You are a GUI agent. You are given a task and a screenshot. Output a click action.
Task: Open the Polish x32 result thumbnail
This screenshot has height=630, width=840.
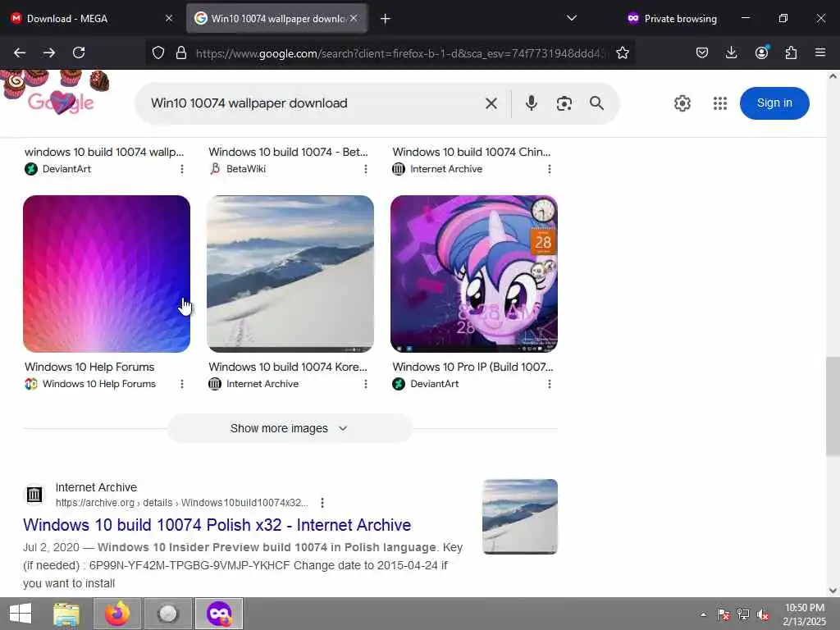click(x=519, y=517)
